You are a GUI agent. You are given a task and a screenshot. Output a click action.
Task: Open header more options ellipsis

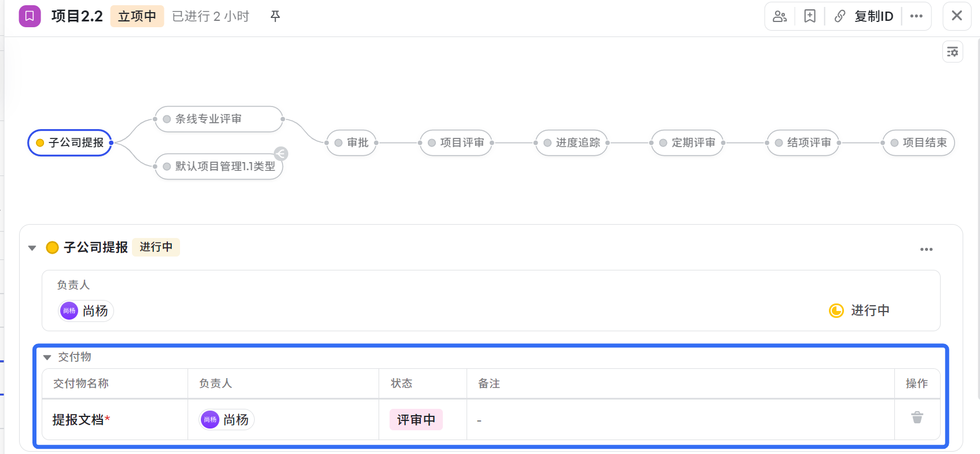pyautogui.click(x=916, y=16)
